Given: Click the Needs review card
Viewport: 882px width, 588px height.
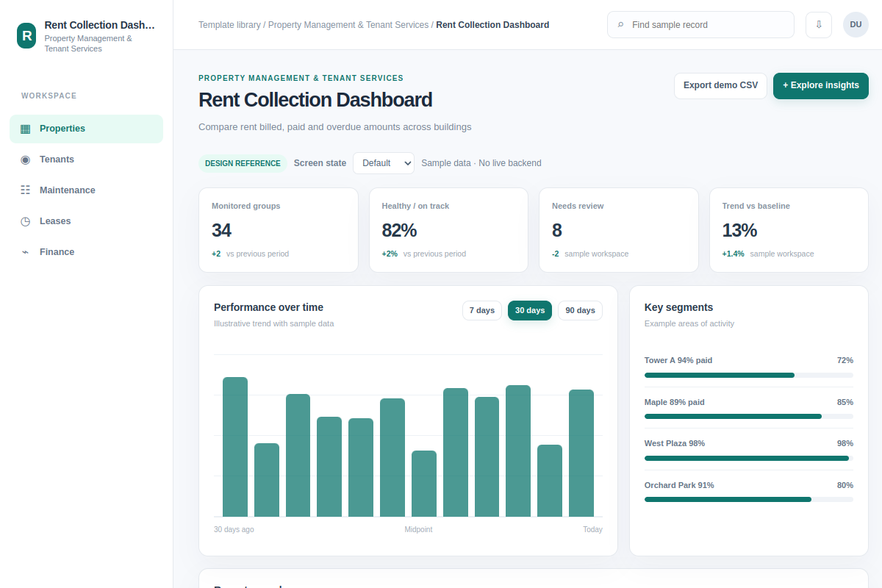Looking at the screenshot, I should 619,230.
